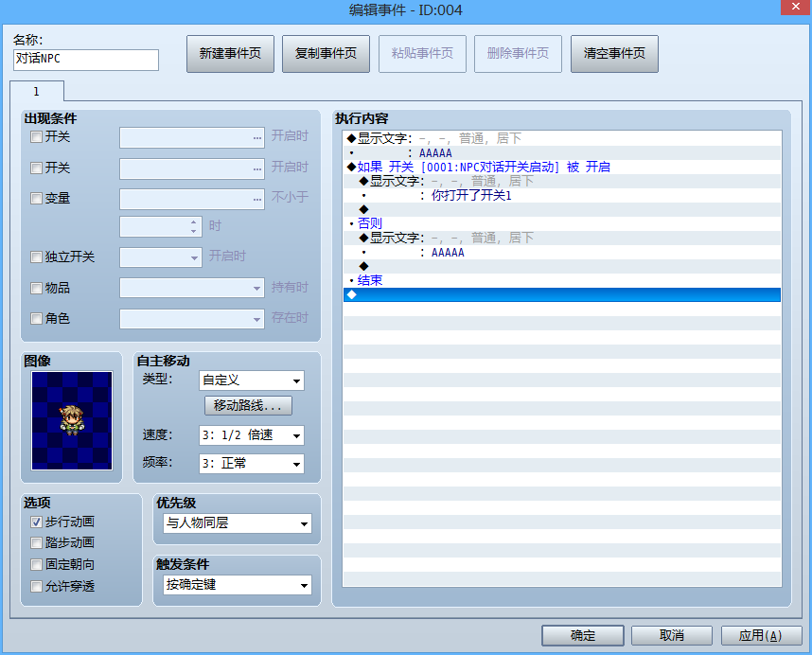
Task: Click the second 开关 selector ellipsis field
Action: pos(192,168)
